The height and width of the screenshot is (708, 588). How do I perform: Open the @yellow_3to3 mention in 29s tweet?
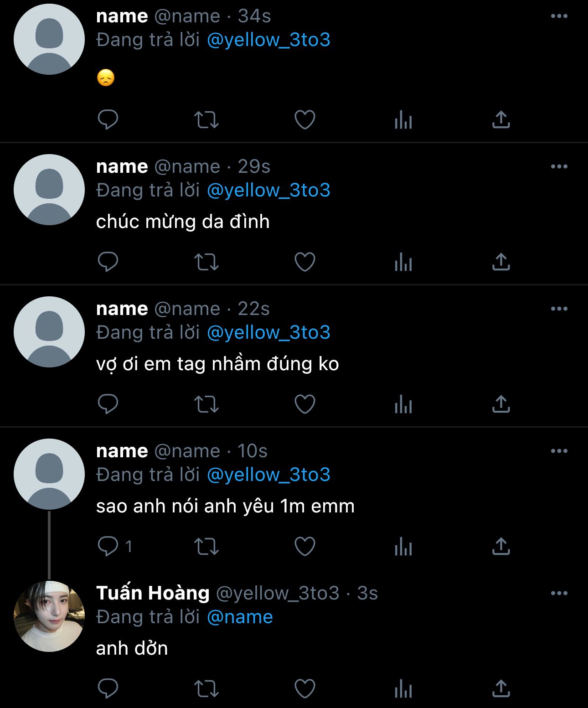268,190
